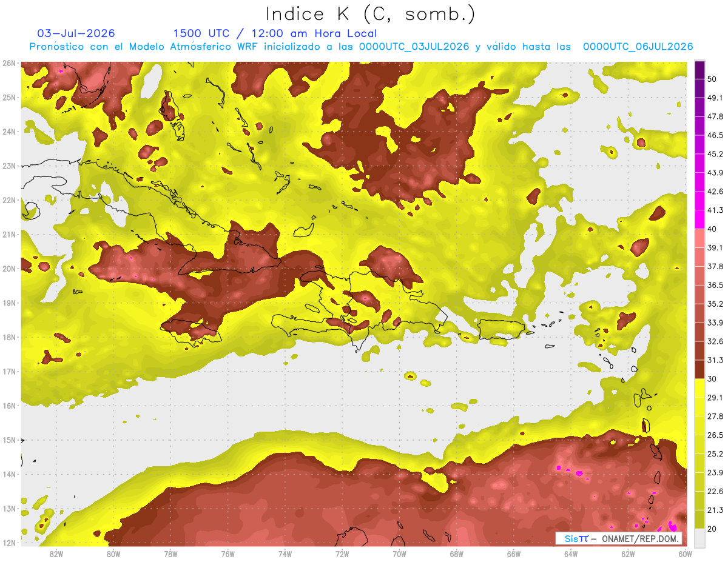
Task: Click the '37.8' value on the color scale
Action: (715, 266)
